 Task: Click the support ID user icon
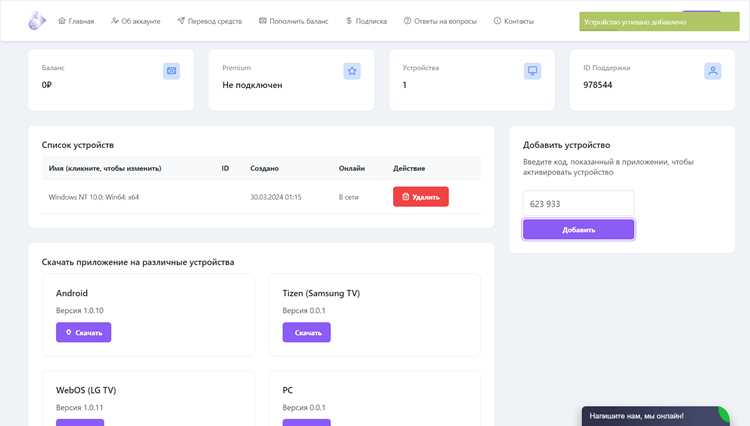pyautogui.click(x=713, y=71)
